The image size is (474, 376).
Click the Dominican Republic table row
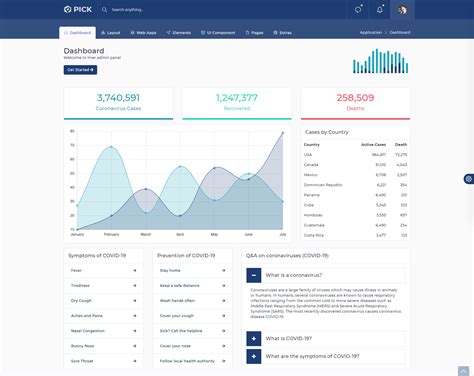(x=355, y=185)
